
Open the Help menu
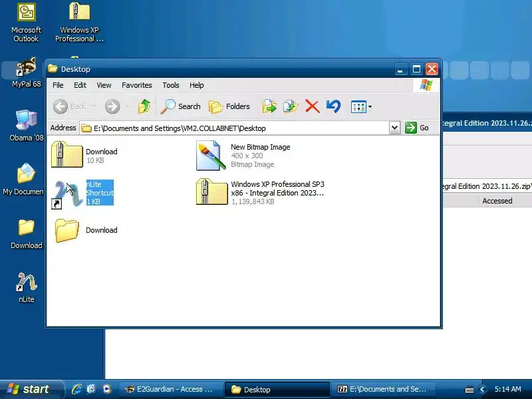[x=196, y=85]
